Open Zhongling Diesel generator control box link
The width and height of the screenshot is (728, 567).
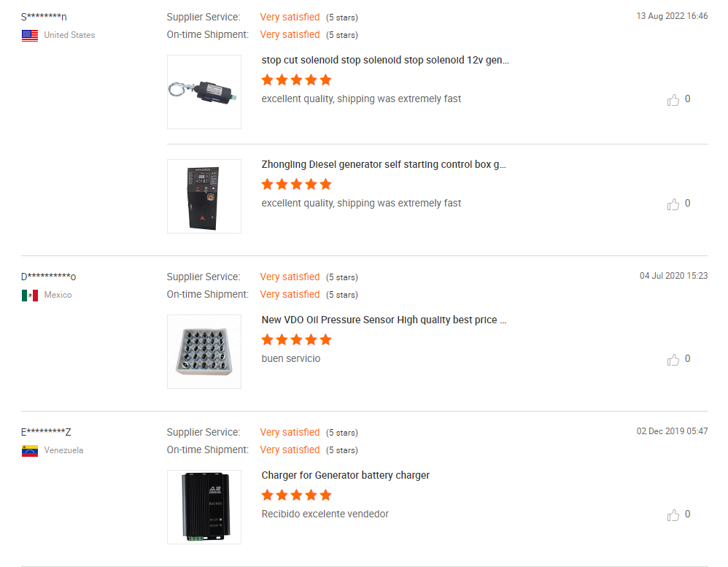[384, 165]
